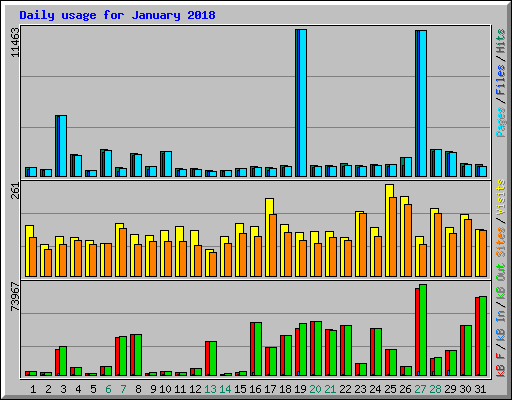Screen dimensions: 512x400
Task: Click the red kB F bar for day 30
Action: [462, 351]
